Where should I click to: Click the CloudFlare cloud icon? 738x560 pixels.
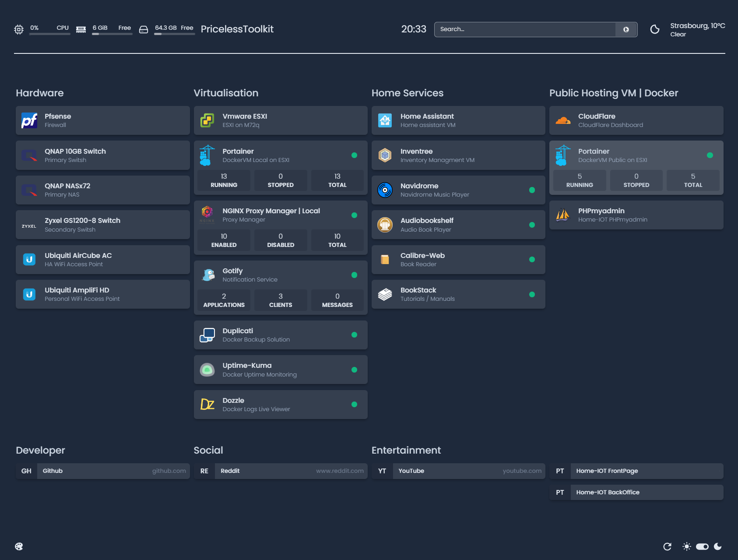click(x=563, y=120)
